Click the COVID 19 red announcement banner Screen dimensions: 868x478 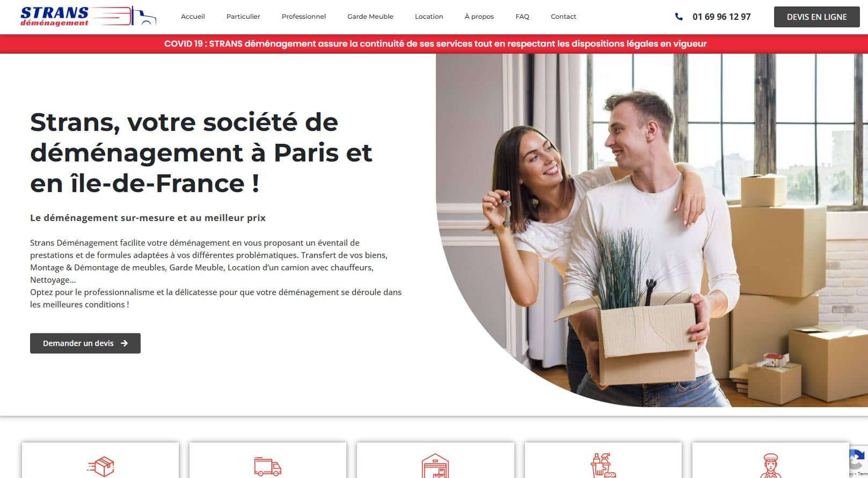[x=434, y=44]
